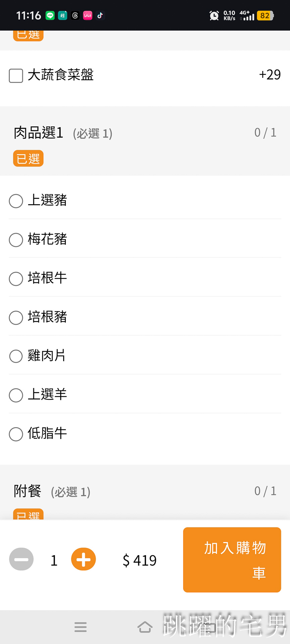Tap the 附餐 section header

click(28, 491)
